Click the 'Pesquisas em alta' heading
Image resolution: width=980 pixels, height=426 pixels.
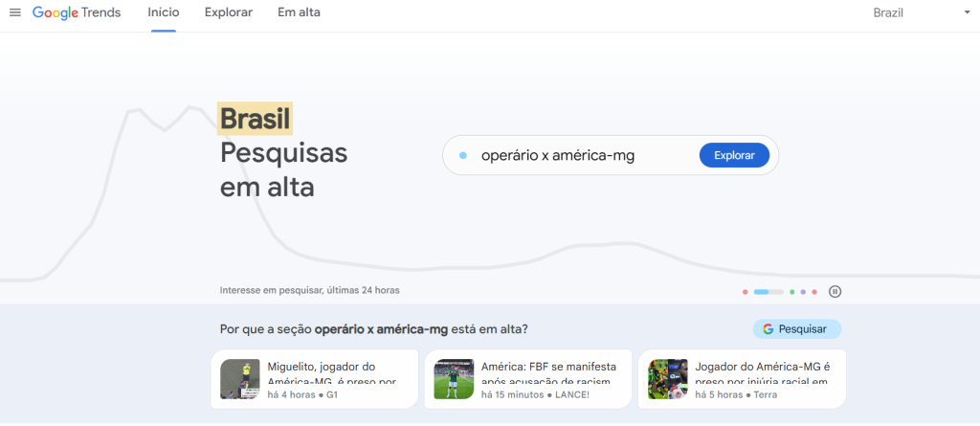tap(283, 170)
